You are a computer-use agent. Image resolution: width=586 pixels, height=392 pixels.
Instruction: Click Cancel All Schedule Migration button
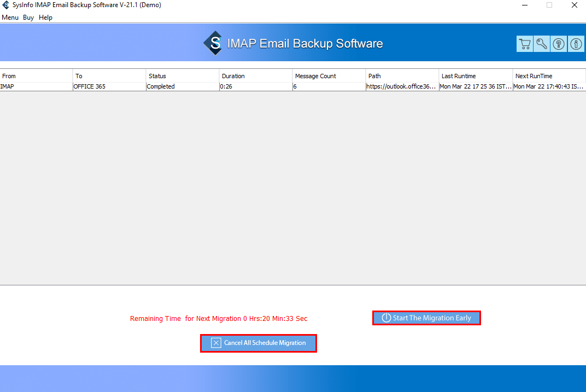pos(258,343)
